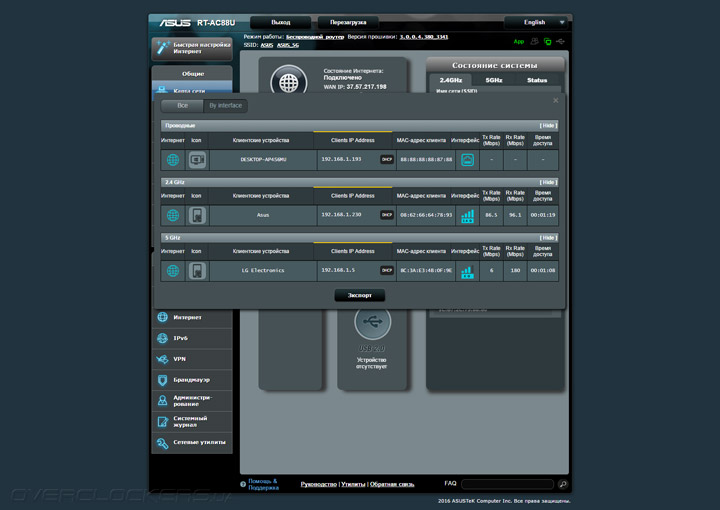Click the wired interface icon for DESKTOP-AP4S0MU

[x=467, y=160]
